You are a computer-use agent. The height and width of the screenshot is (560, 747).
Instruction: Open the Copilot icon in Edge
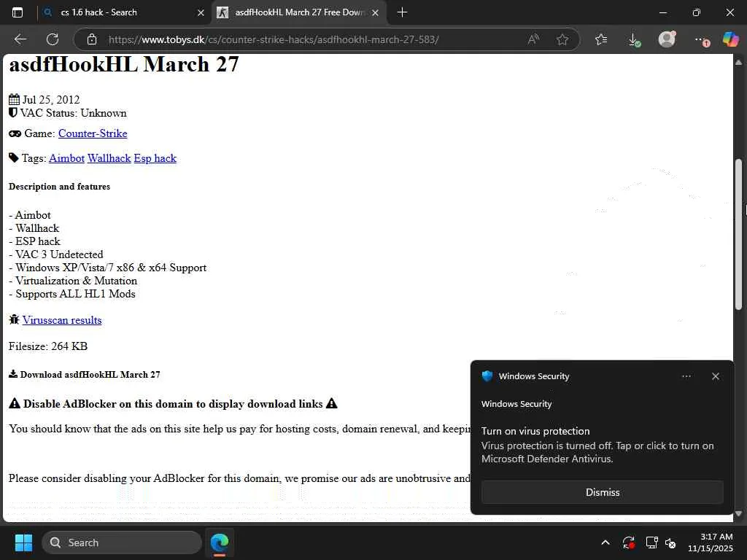point(730,39)
